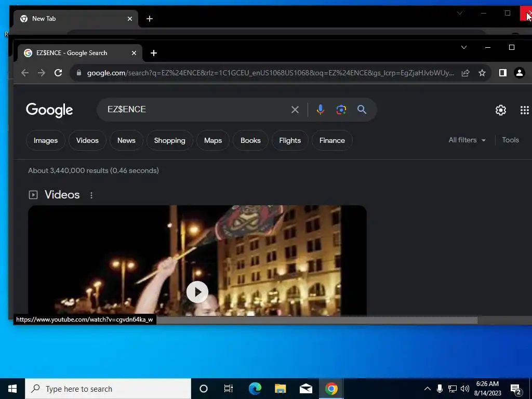Click the Videos section heading
Screen dimensions: 532x399
62,195
